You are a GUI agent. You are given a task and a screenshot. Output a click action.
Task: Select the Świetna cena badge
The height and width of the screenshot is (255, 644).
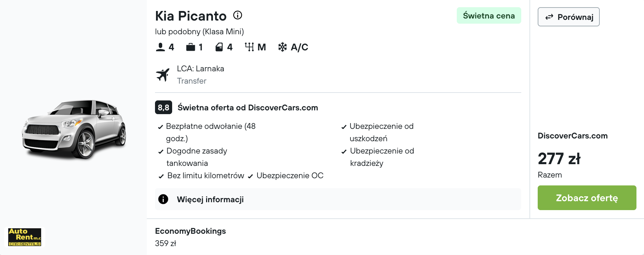click(489, 15)
